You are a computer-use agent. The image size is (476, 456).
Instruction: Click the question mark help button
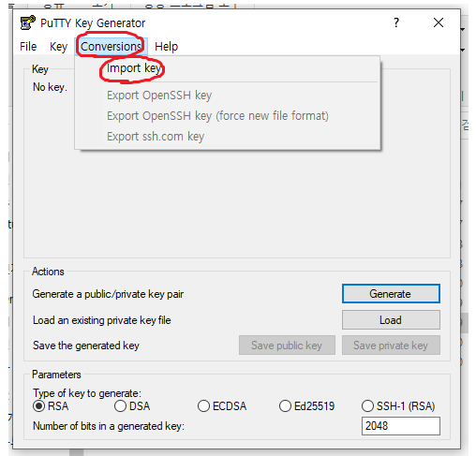pyautogui.click(x=396, y=22)
